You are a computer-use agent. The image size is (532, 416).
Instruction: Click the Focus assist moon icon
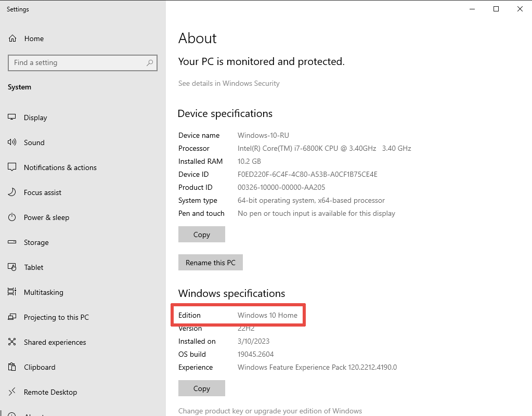tap(12, 192)
